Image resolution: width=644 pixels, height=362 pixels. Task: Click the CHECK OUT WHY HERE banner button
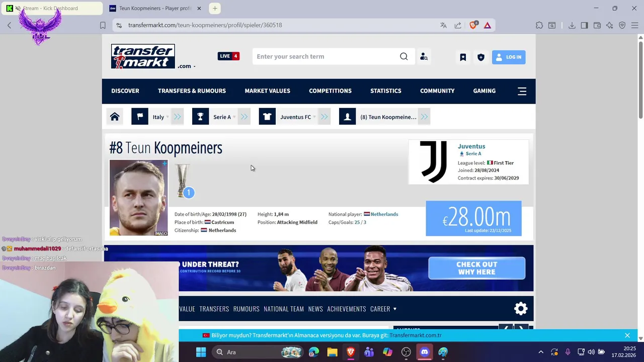point(476,268)
